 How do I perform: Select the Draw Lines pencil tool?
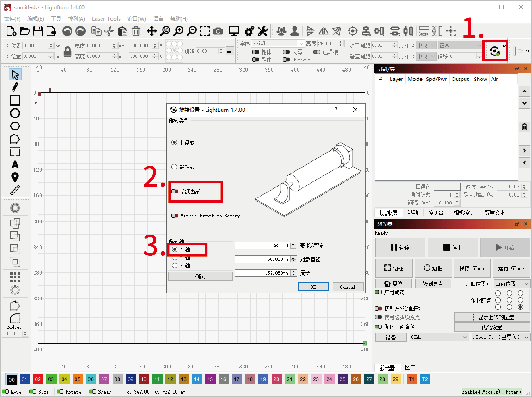click(x=15, y=87)
